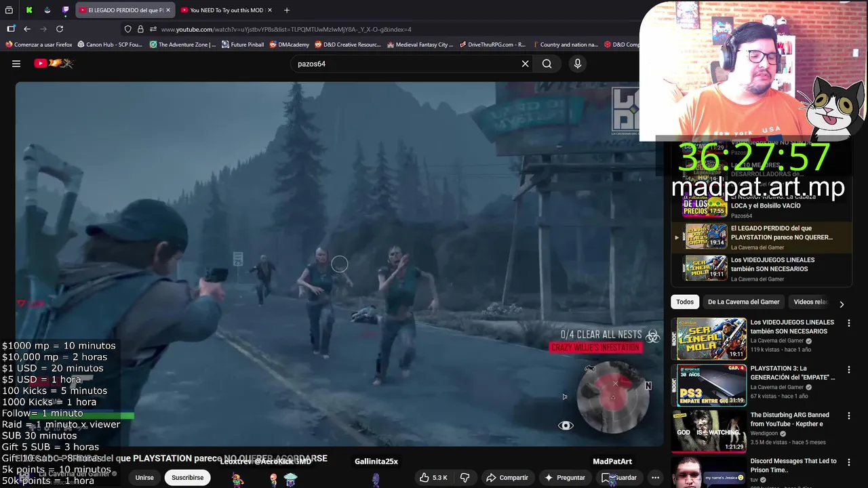Screen dimensions: 868x488
Task: Open DMAcademy bookmark
Action: coord(289,45)
